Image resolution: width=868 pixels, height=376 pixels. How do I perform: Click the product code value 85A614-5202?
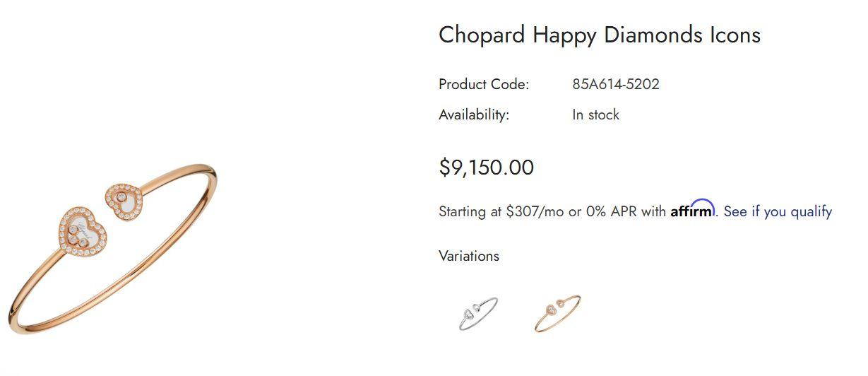pos(615,84)
